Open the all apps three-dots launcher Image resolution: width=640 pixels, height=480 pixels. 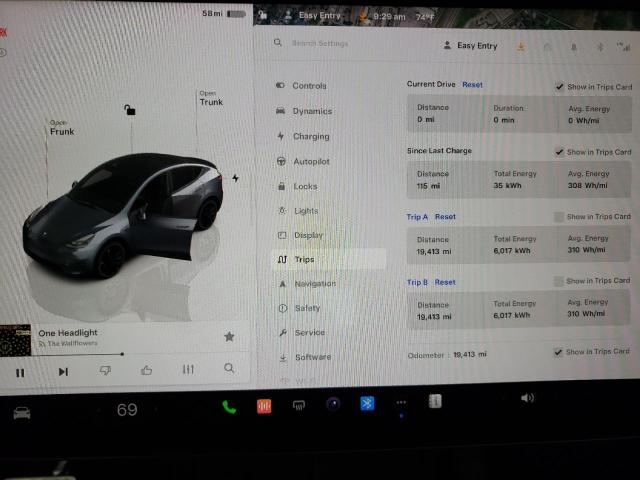pos(401,402)
